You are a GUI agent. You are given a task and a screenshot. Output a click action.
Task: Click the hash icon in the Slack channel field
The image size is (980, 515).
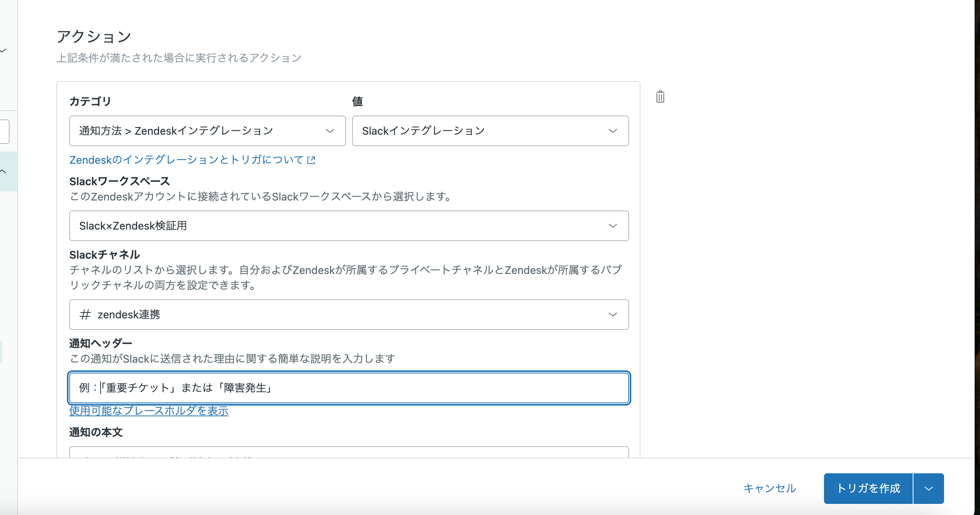[85, 315]
